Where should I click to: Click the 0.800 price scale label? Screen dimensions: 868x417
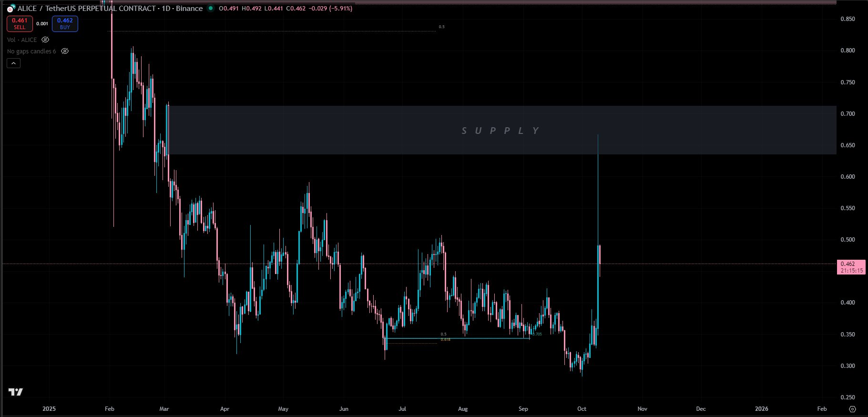click(848, 51)
